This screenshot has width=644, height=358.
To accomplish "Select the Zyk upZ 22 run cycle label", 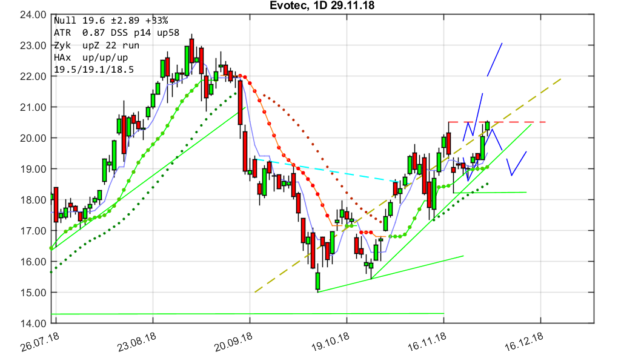I will [97, 44].
